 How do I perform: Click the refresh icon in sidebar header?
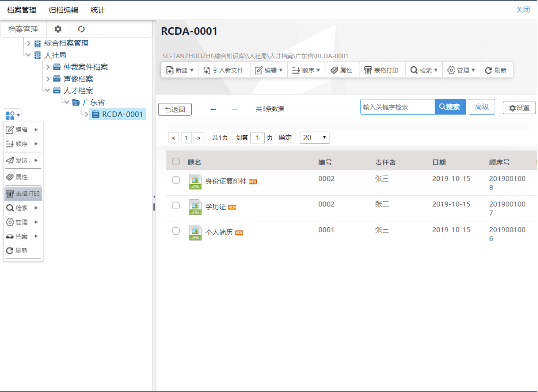(81, 29)
